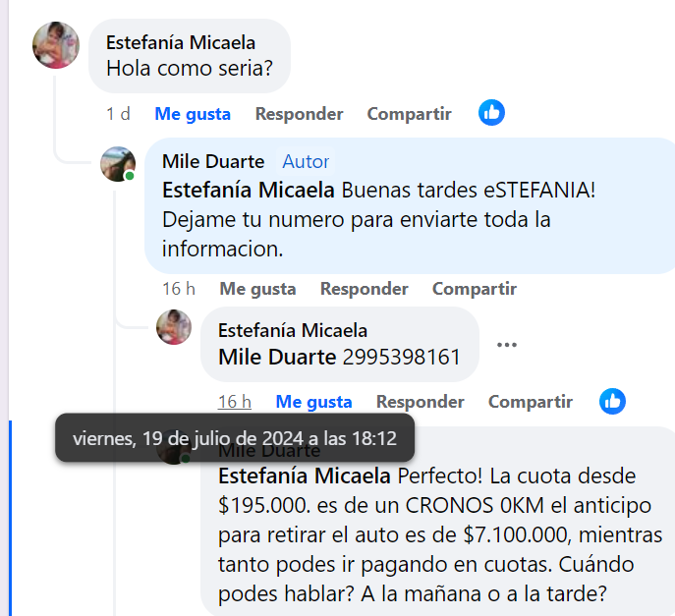This screenshot has width=675, height=616.
Task: Click the "16 h" timestamp under the phone number comment
Action: pos(234,402)
